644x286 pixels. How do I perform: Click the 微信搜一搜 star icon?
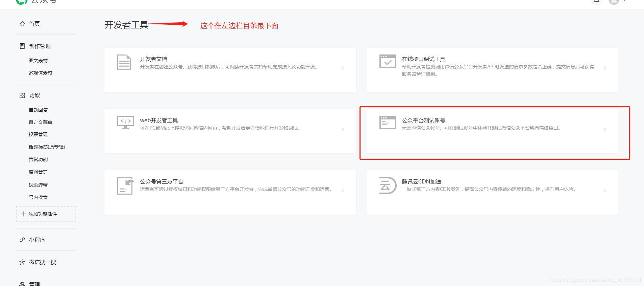pyautogui.click(x=22, y=262)
